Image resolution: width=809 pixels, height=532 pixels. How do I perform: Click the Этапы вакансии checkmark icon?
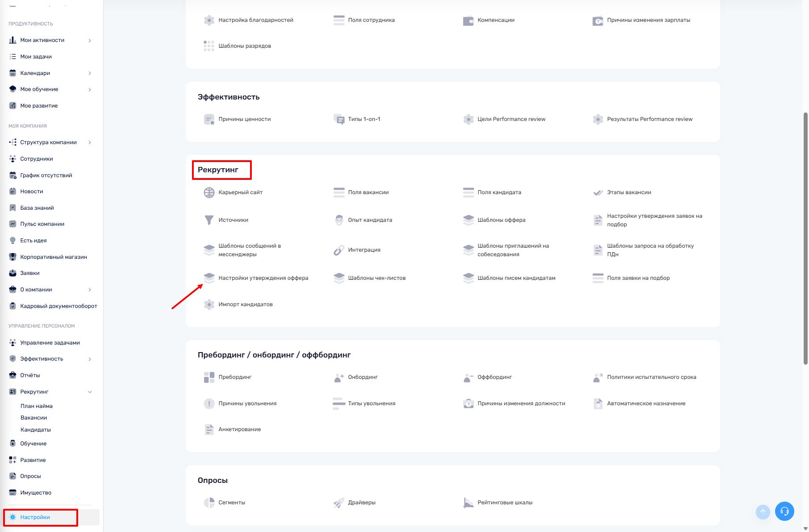[598, 192]
